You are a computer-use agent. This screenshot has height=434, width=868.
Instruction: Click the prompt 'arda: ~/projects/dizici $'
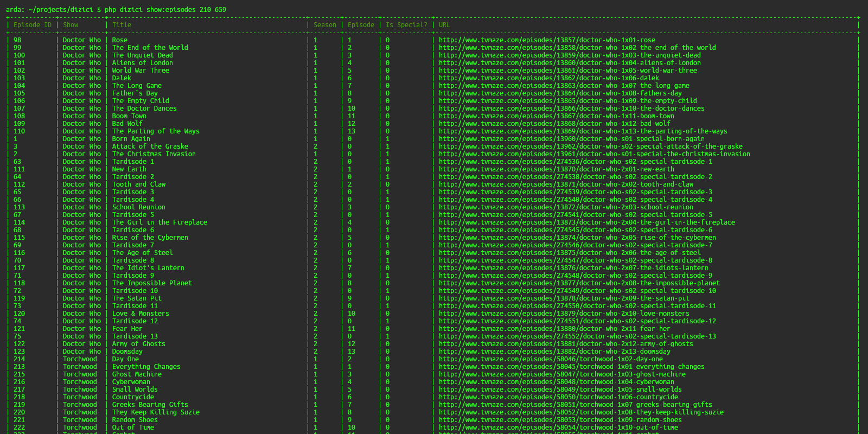click(x=53, y=10)
